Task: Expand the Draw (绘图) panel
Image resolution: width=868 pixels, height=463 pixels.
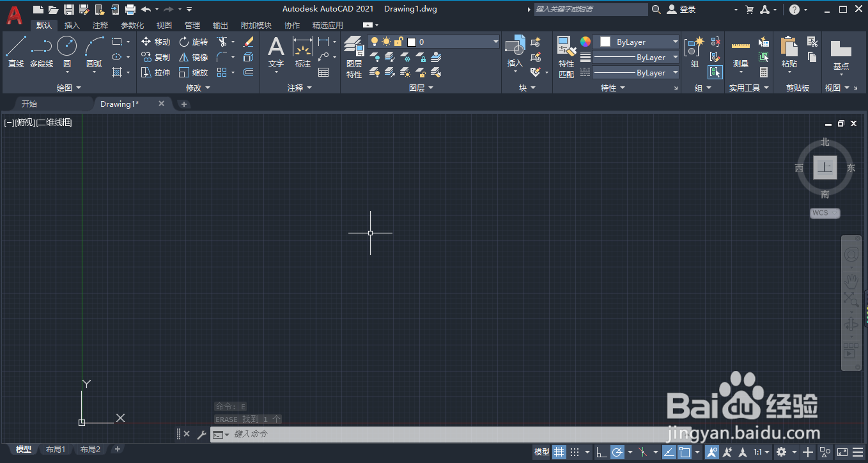Action: point(69,88)
